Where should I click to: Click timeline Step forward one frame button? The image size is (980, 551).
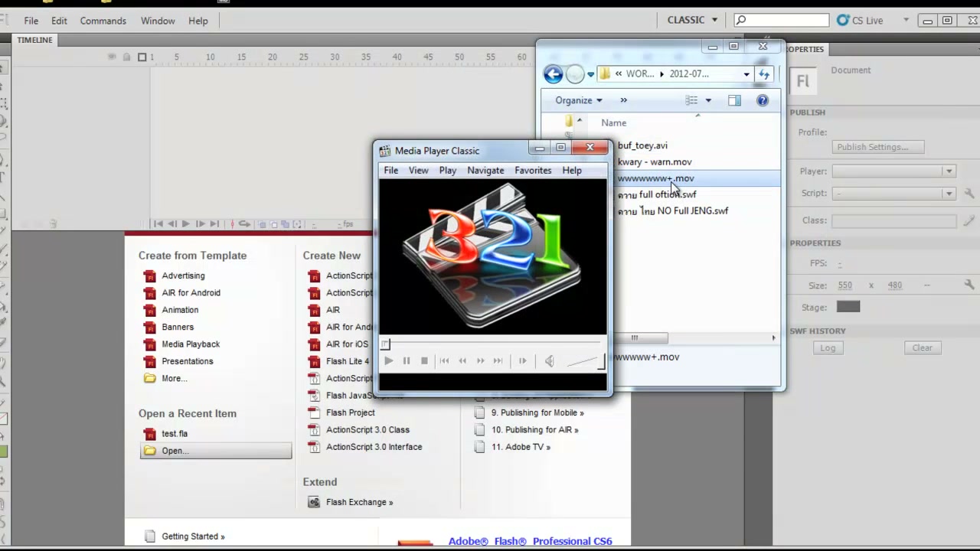pos(200,224)
